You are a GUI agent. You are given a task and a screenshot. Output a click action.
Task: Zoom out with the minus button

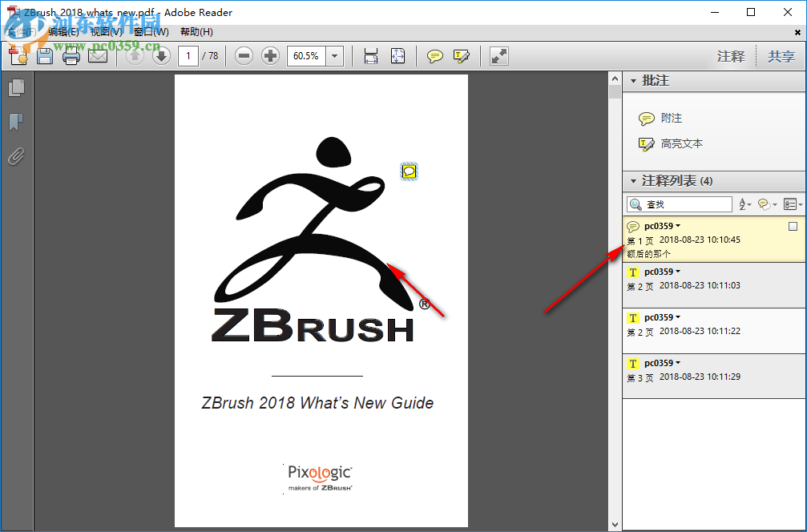click(244, 55)
